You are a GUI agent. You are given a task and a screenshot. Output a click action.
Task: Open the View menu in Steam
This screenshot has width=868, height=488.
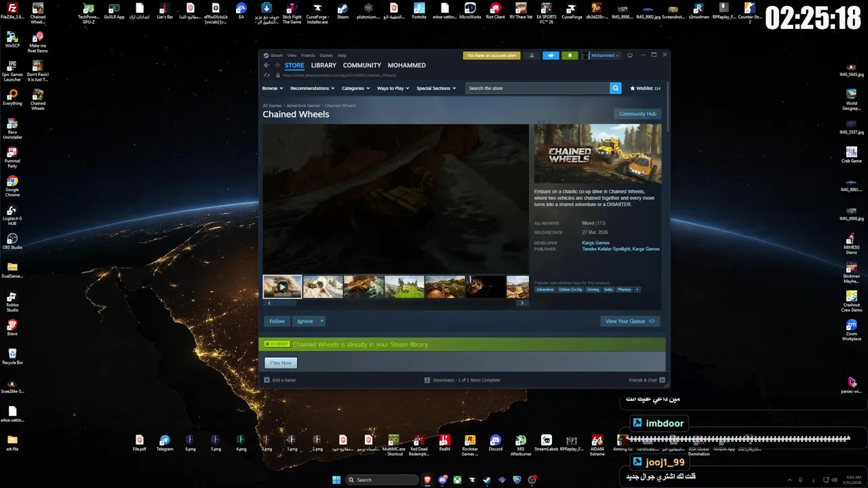click(x=292, y=56)
